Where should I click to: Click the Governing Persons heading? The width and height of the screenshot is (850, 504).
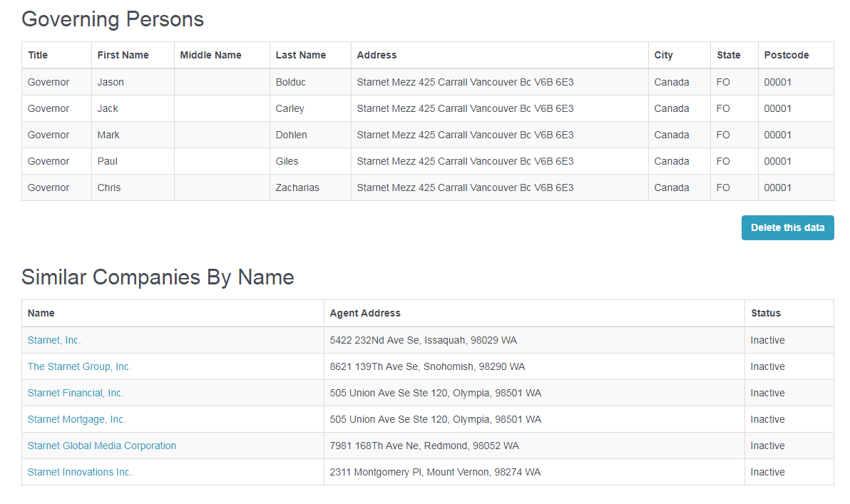113,19
